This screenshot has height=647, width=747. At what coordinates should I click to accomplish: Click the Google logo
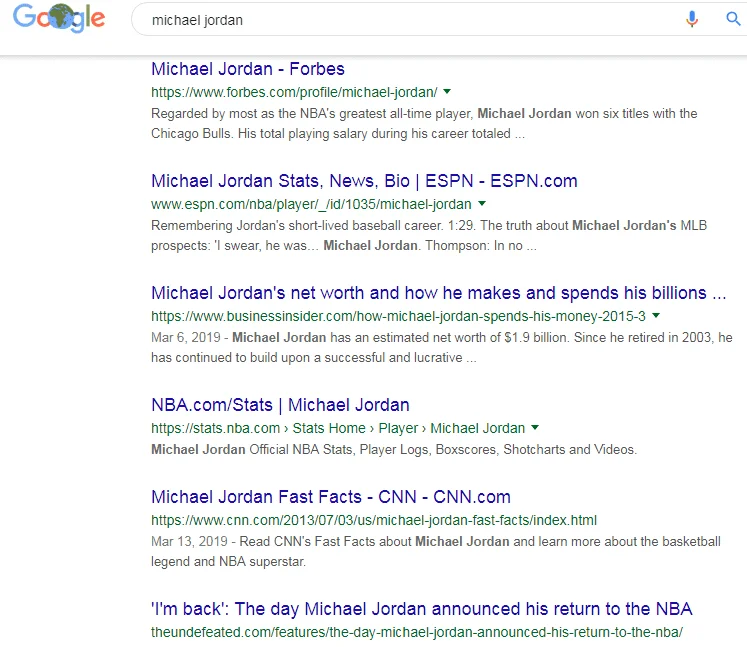point(59,18)
